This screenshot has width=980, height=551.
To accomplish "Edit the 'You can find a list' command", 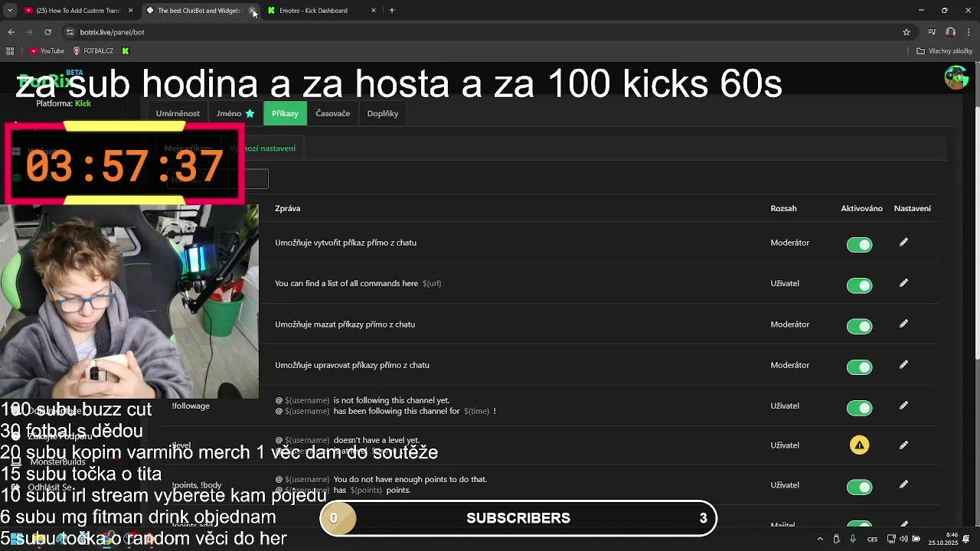I will (x=903, y=283).
